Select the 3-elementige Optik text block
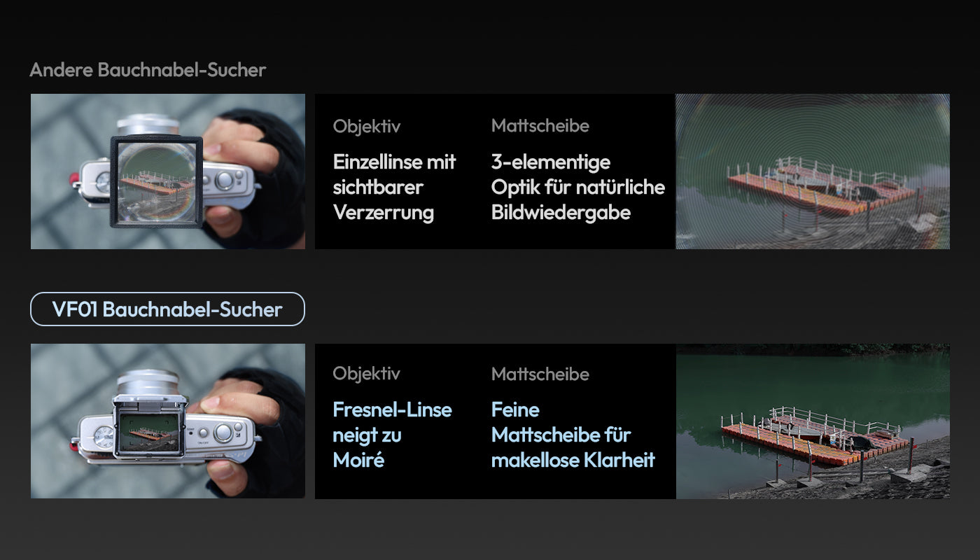Viewport: 980px width, 560px height. click(578, 187)
